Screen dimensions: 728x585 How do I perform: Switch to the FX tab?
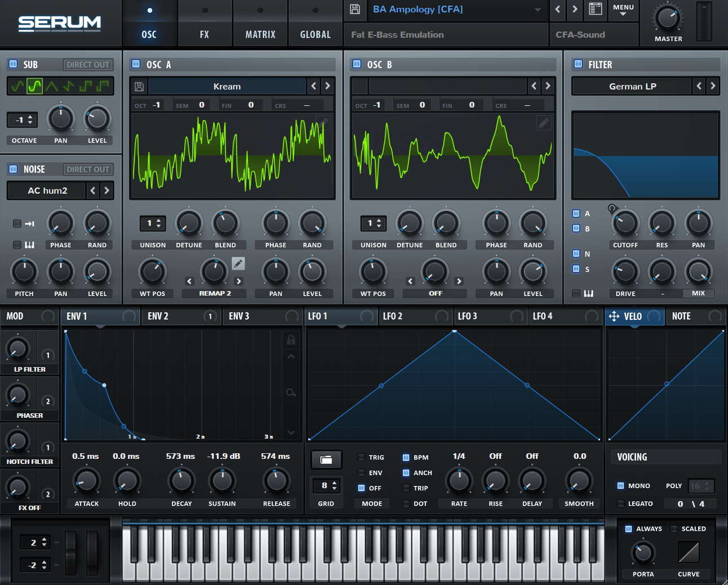point(205,24)
